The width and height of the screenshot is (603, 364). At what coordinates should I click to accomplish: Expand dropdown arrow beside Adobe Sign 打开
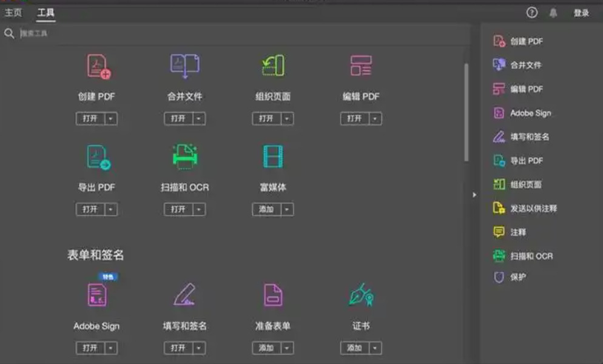(111, 348)
